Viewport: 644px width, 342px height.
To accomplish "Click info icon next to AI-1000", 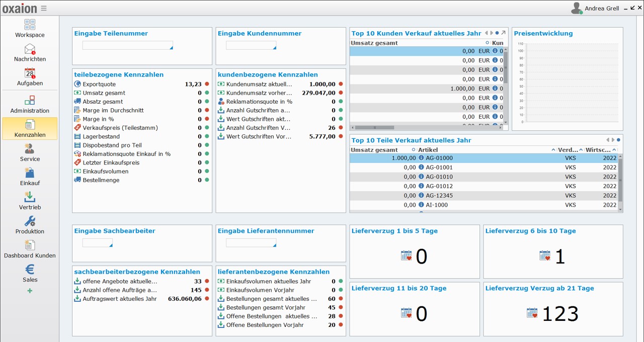I will point(421,205).
